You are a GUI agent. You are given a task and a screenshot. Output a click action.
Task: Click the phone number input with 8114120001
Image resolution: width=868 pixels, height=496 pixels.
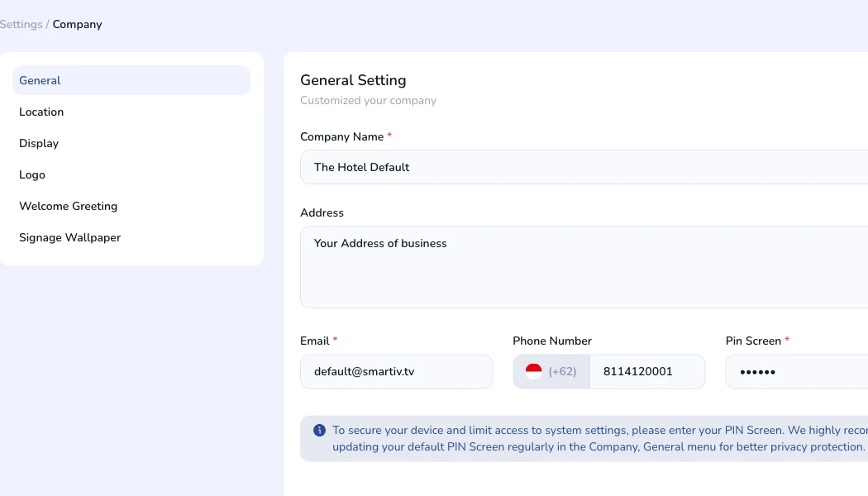pyautogui.click(x=647, y=371)
